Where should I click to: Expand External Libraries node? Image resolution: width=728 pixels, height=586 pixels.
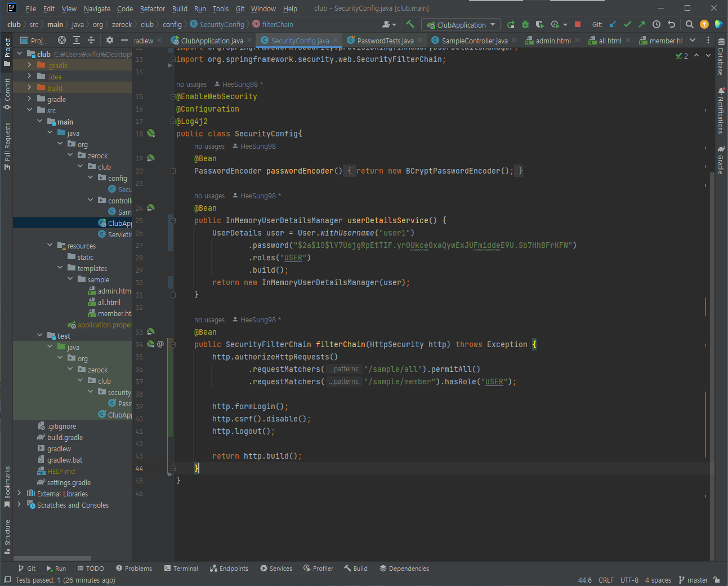pos(19,493)
